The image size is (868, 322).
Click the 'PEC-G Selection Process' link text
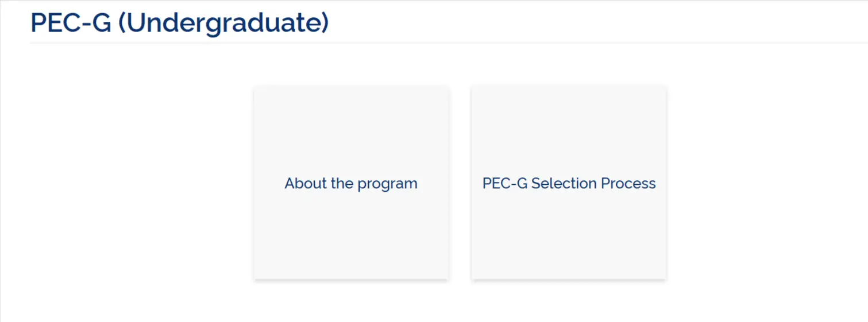[x=569, y=184]
